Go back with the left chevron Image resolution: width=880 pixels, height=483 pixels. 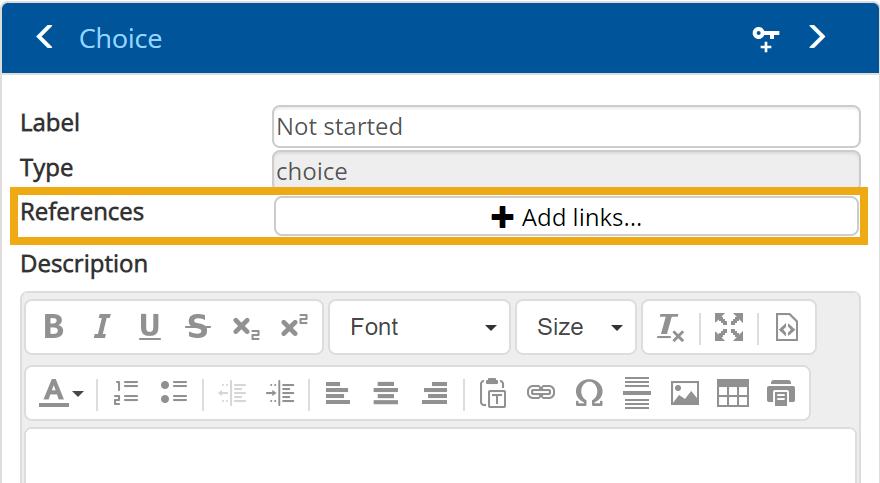coord(43,38)
